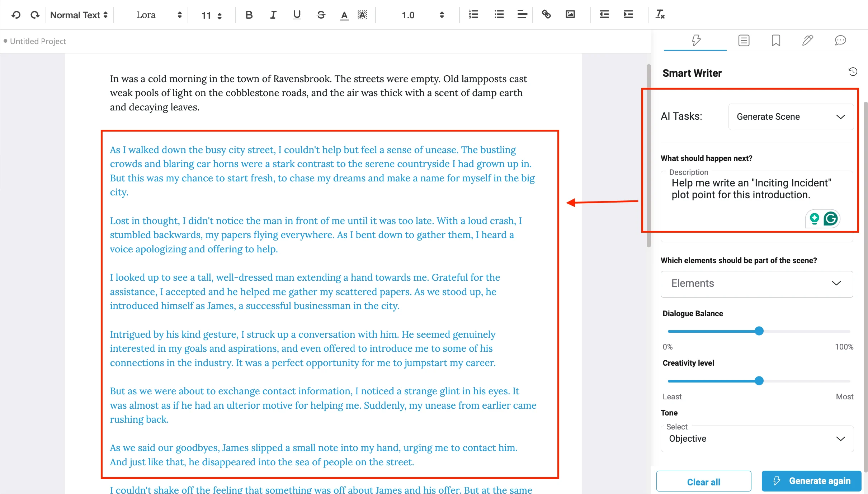Open the chat bubble tab in sidebar

coord(840,41)
